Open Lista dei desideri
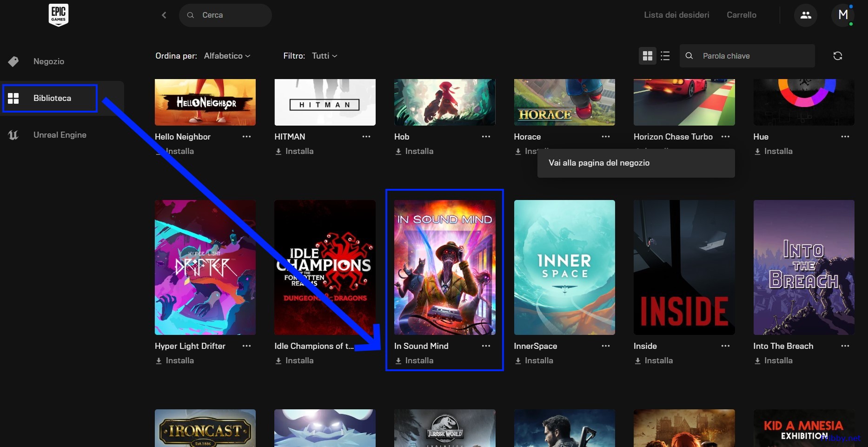Screen dimensions: 868x447 tap(676, 15)
